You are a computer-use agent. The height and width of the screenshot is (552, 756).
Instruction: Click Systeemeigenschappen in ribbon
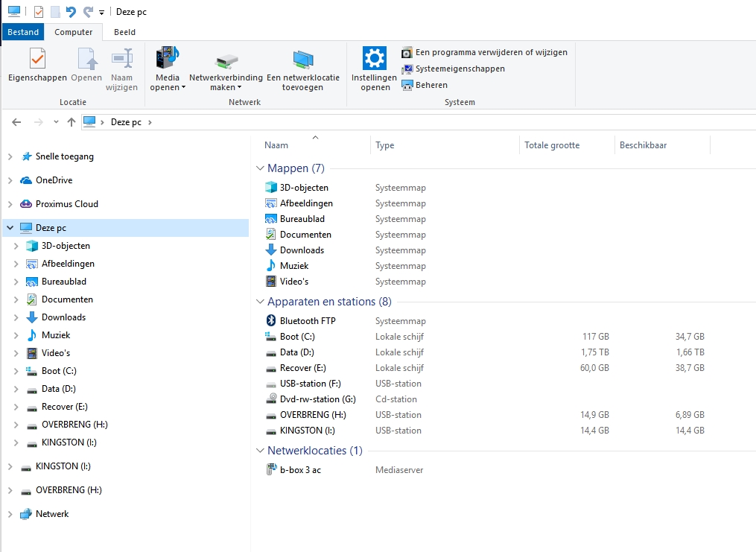460,69
